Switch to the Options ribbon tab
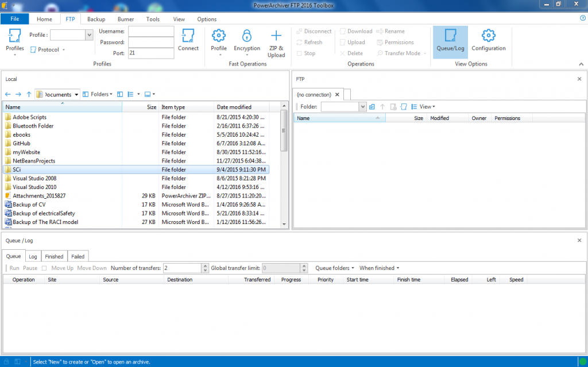588x367 pixels. (x=207, y=19)
